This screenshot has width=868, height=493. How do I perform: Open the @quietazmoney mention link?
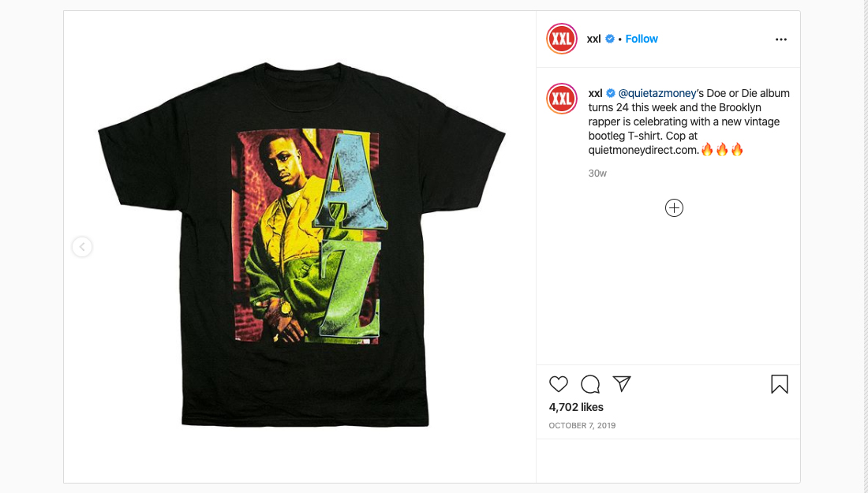(x=657, y=94)
